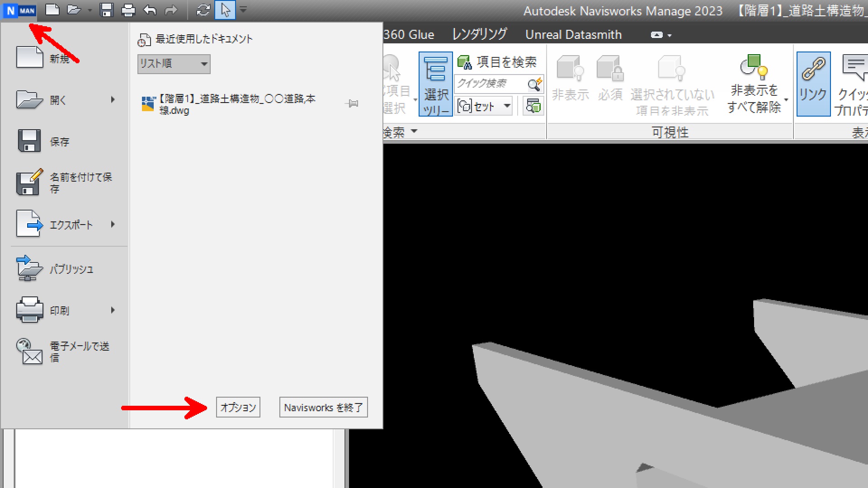Open the Customize Quick Access Toolbar dropdown
Viewport: 868px width, 488px height.
click(243, 9)
